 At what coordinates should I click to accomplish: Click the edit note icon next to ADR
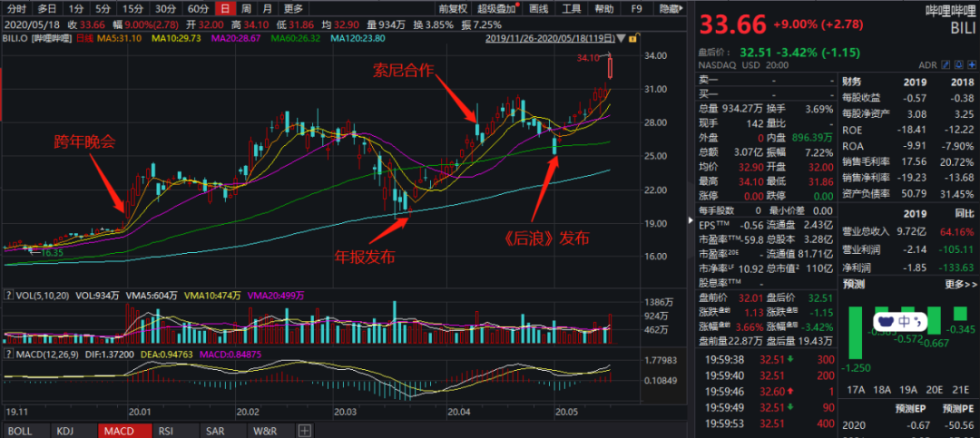pos(945,64)
